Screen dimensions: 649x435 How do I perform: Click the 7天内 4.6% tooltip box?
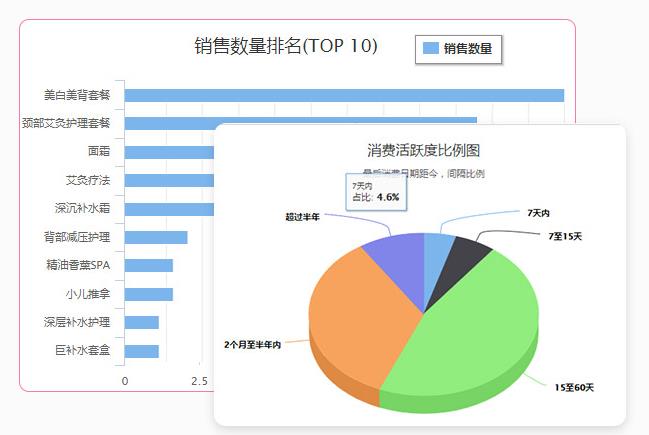coord(376,192)
